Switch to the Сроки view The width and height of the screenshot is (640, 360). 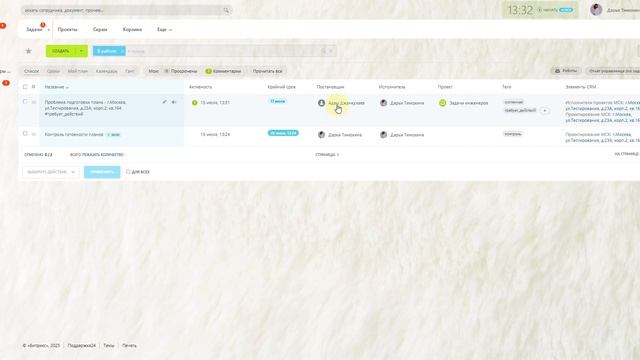point(53,71)
